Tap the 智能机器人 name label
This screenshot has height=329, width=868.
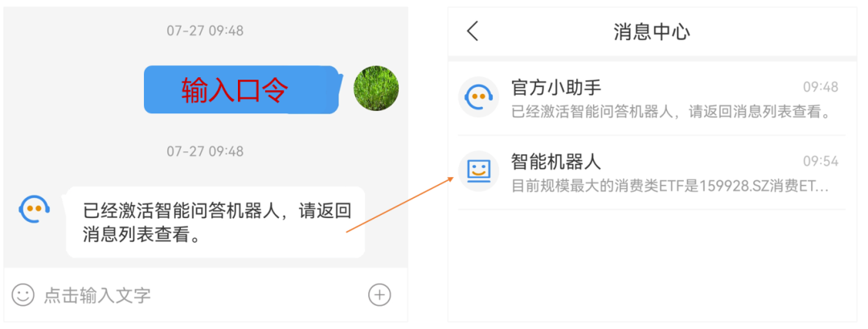[x=556, y=162]
